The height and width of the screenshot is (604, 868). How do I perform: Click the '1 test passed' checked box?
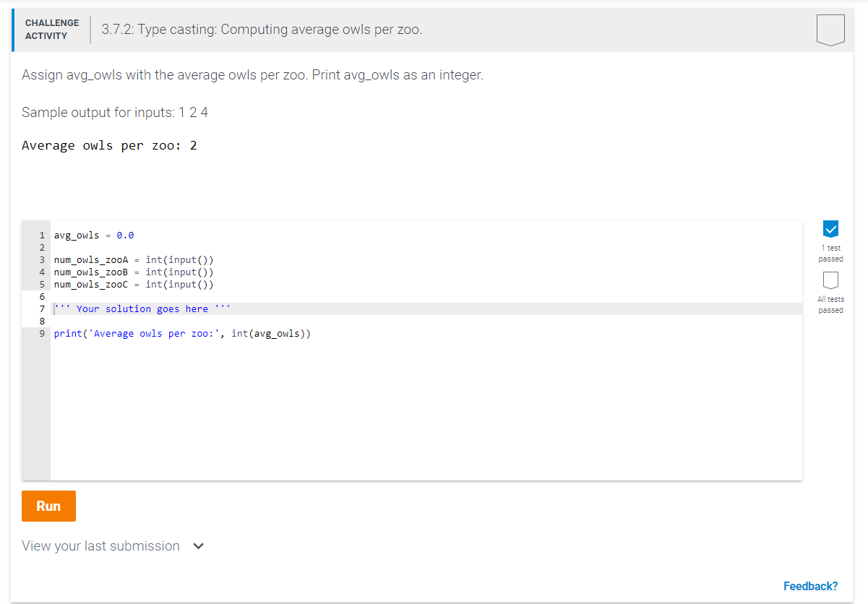coord(830,229)
